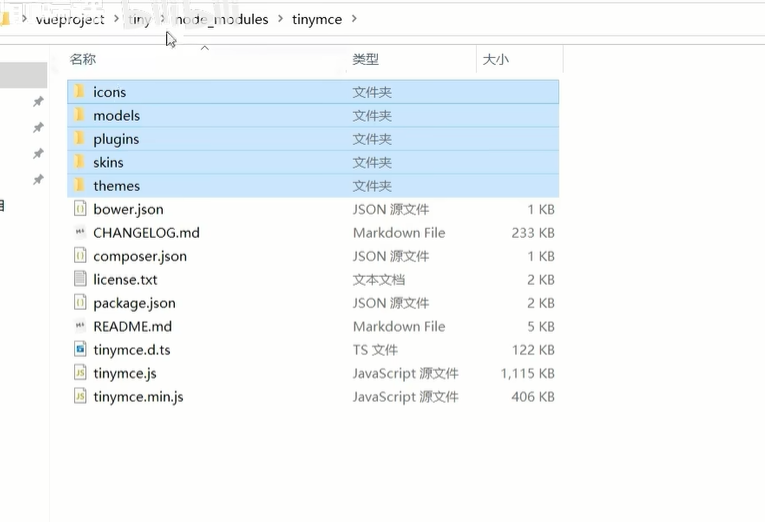Select the file named composer.json

pyautogui.click(x=140, y=256)
